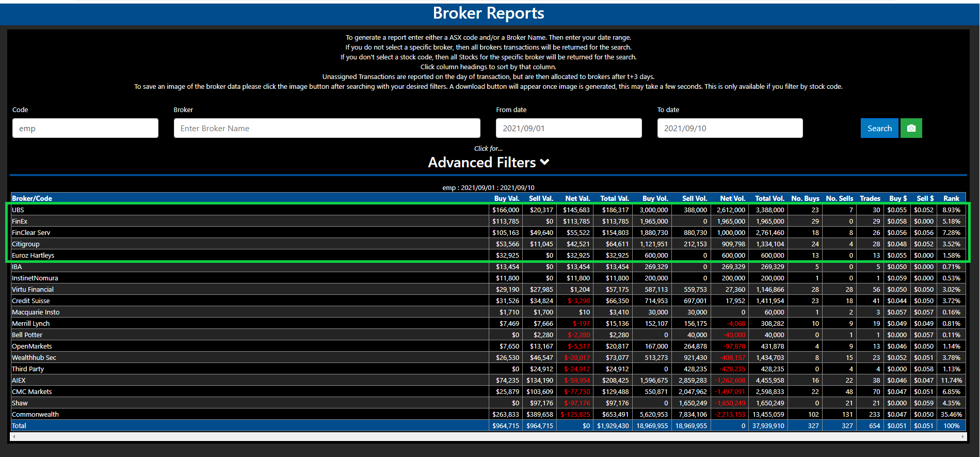
Task: Expand the Advanced Filters section
Action: click(x=488, y=162)
